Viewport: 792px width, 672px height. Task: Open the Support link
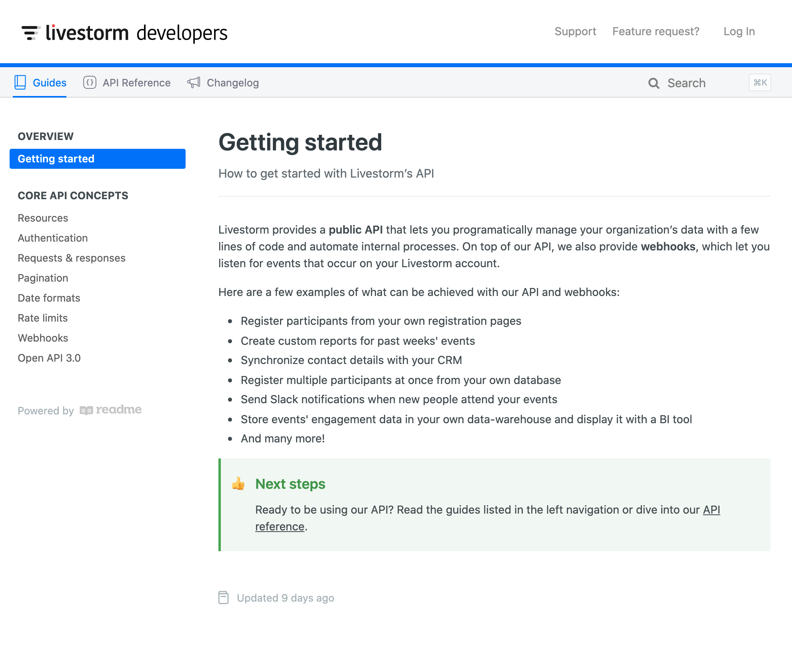pyautogui.click(x=575, y=31)
